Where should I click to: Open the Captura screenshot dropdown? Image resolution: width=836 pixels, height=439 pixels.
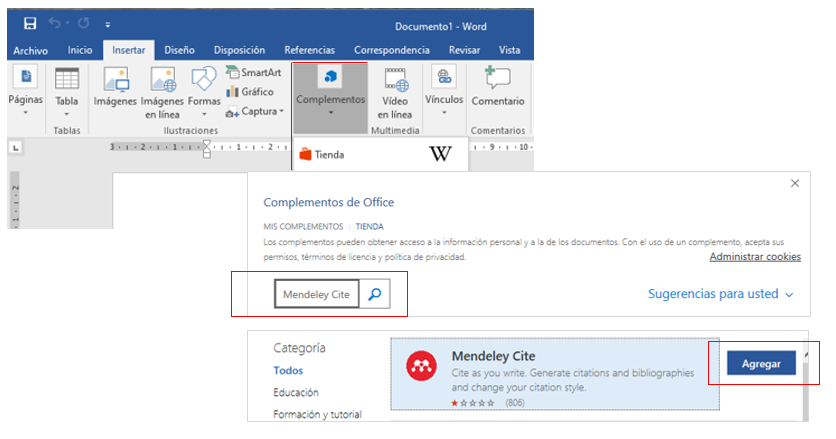(x=255, y=111)
